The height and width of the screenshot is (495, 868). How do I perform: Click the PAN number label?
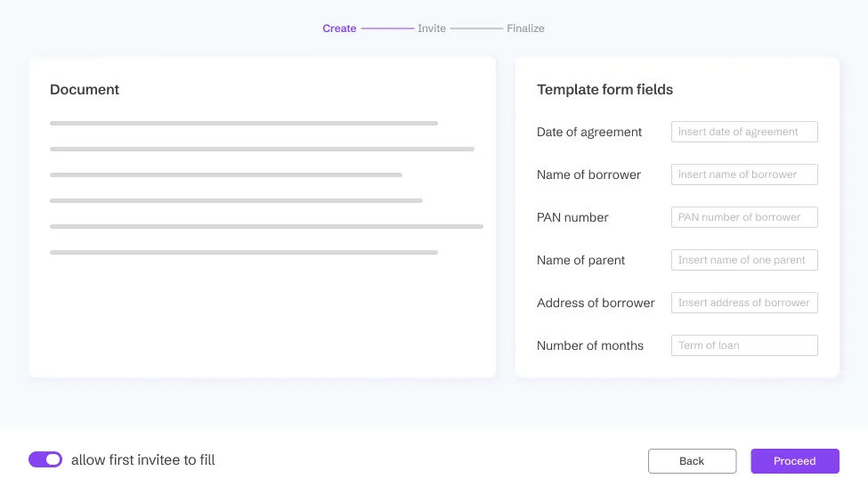click(x=574, y=217)
